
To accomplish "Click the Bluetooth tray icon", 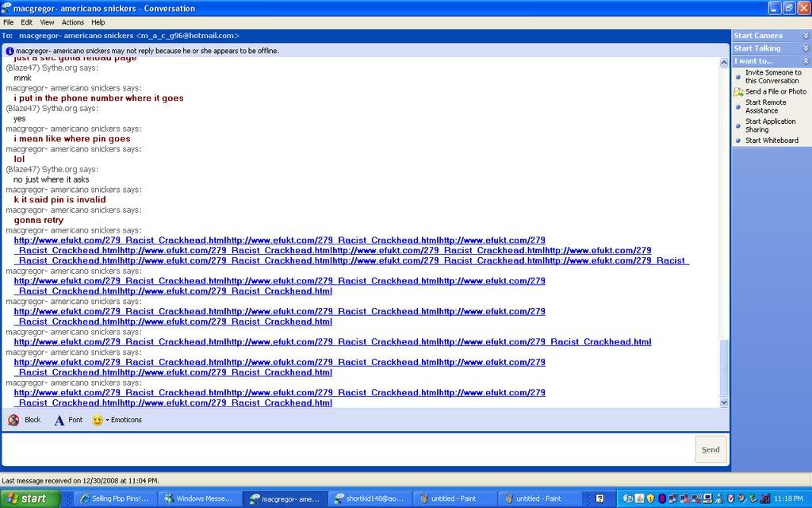I will [662, 498].
